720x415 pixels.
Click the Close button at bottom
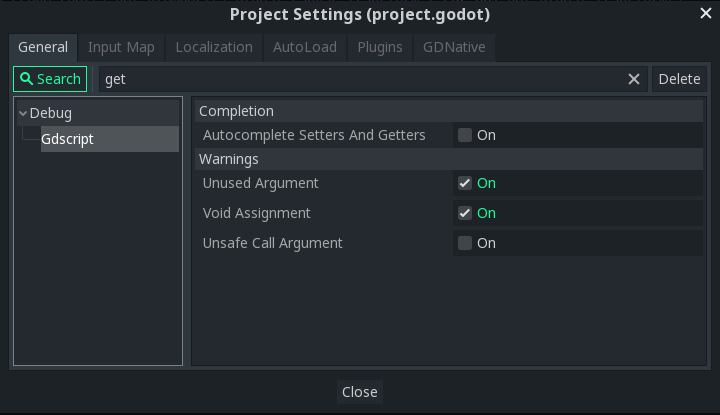click(x=359, y=392)
